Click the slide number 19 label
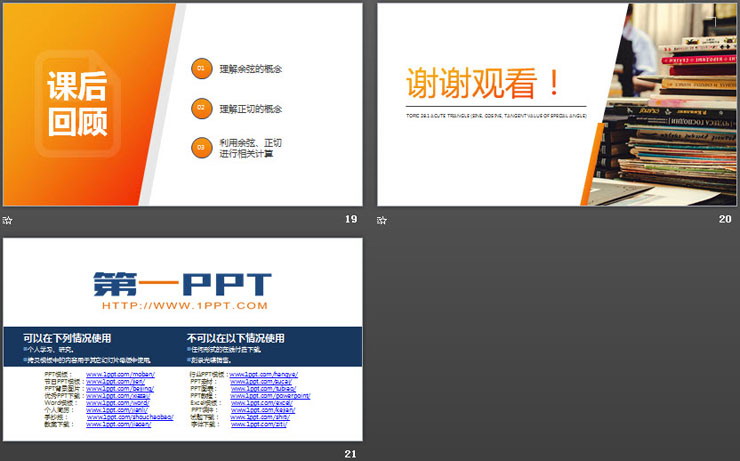The width and height of the screenshot is (740, 461). (351, 219)
